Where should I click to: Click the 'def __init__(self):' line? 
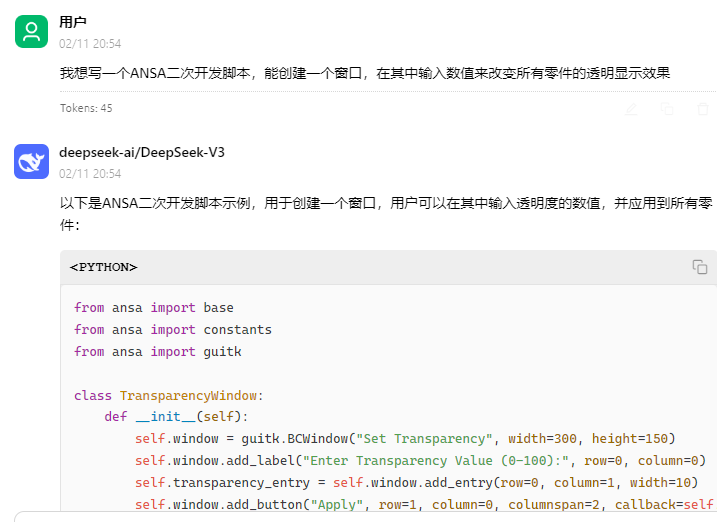point(176,417)
